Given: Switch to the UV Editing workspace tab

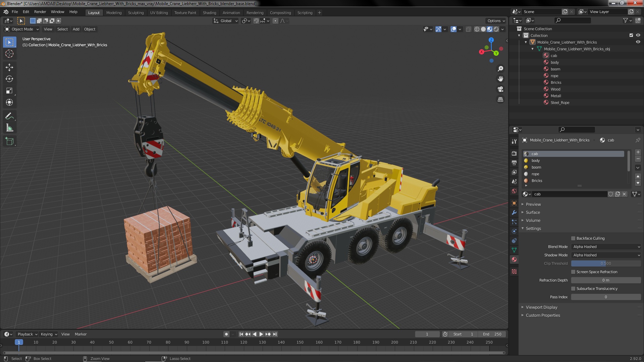Looking at the screenshot, I should (159, 13).
